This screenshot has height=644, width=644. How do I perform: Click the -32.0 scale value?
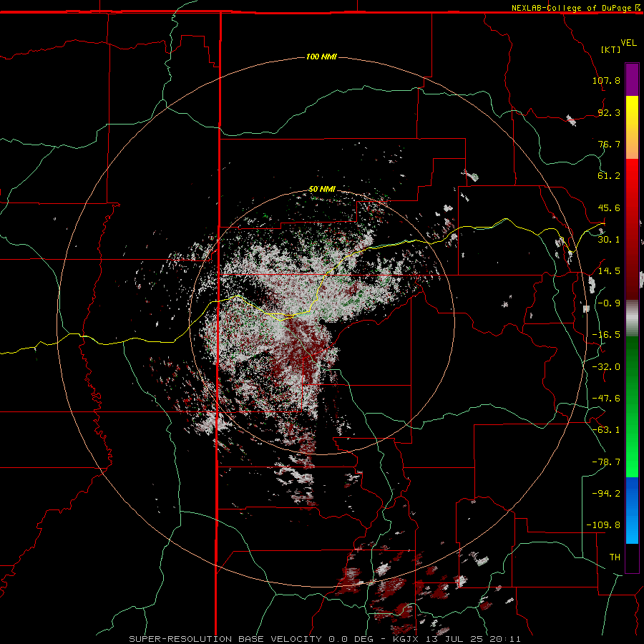pyautogui.click(x=606, y=367)
